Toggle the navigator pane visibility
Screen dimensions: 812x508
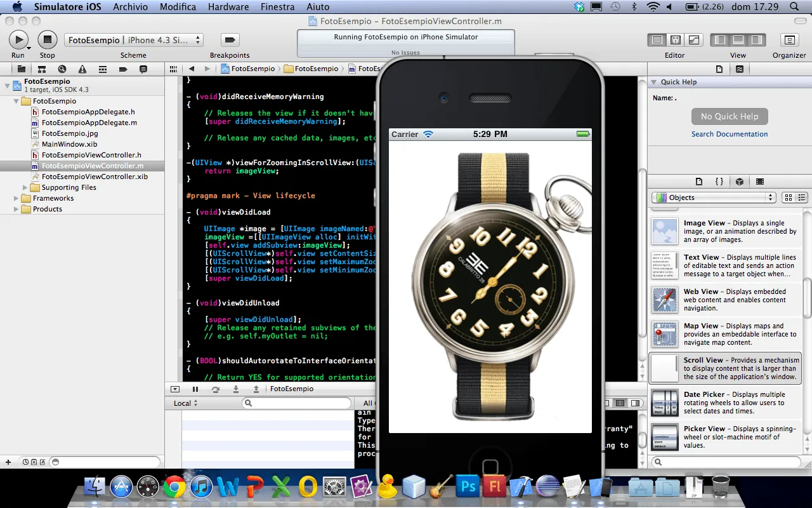coord(720,40)
